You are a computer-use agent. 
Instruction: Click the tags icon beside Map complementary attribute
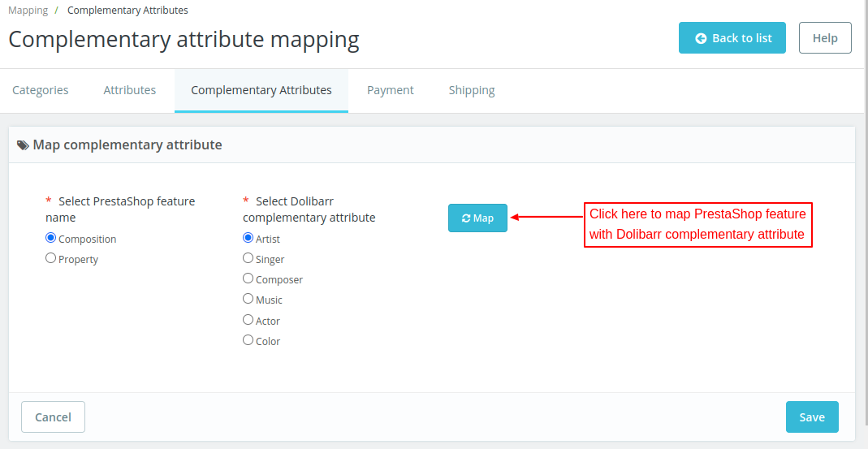(x=23, y=145)
